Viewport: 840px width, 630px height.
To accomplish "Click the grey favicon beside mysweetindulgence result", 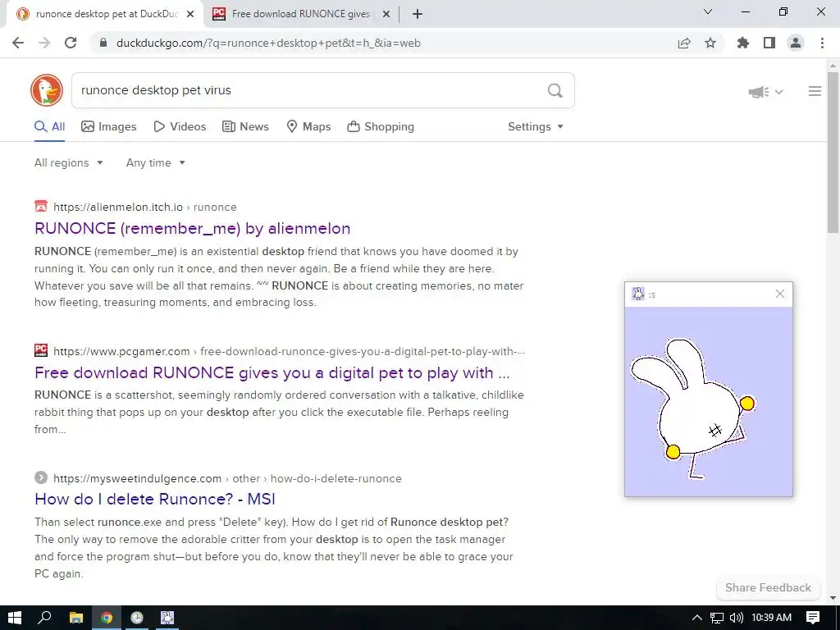I will (x=41, y=477).
